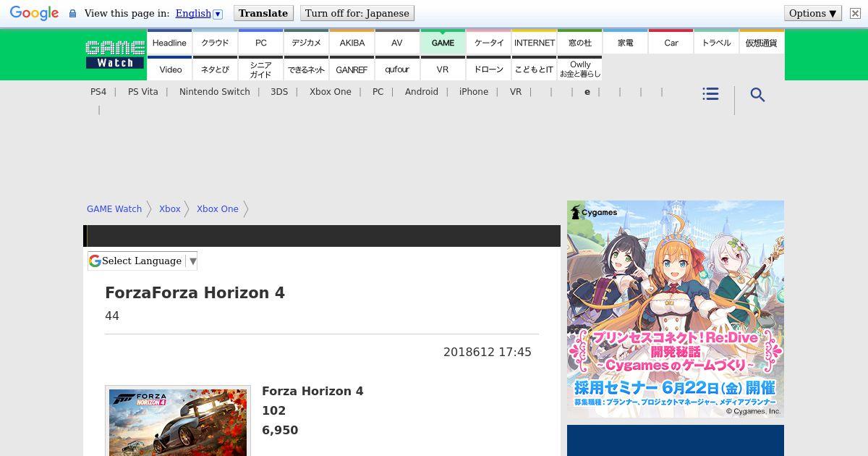Image resolution: width=868 pixels, height=456 pixels.
Task: Open the PC tab in top navigation
Action: click(x=260, y=43)
